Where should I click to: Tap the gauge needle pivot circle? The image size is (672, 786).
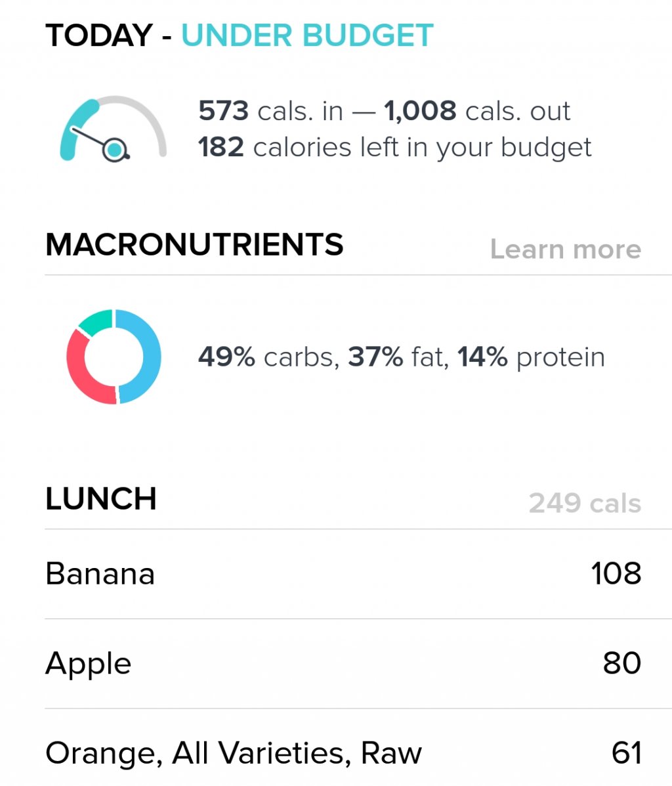(115, 149)
